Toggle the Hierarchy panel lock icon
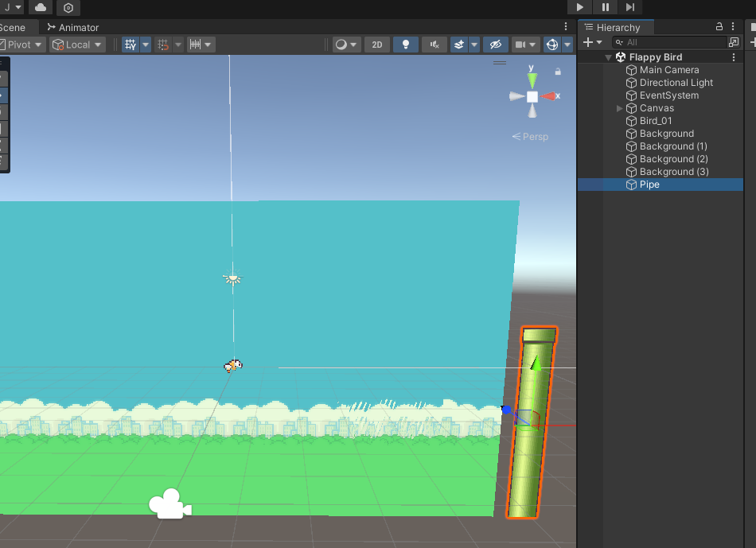 click(x=719, y=26)
